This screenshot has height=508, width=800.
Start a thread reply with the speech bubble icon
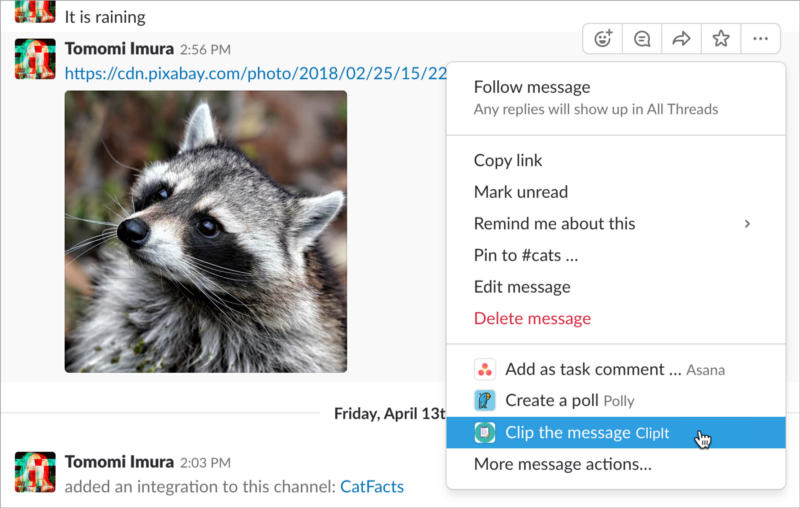coord(642,39)
